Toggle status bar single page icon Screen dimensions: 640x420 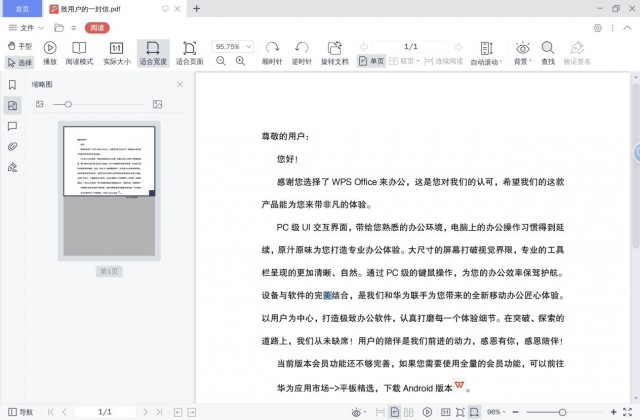click(x=394, y=412)
